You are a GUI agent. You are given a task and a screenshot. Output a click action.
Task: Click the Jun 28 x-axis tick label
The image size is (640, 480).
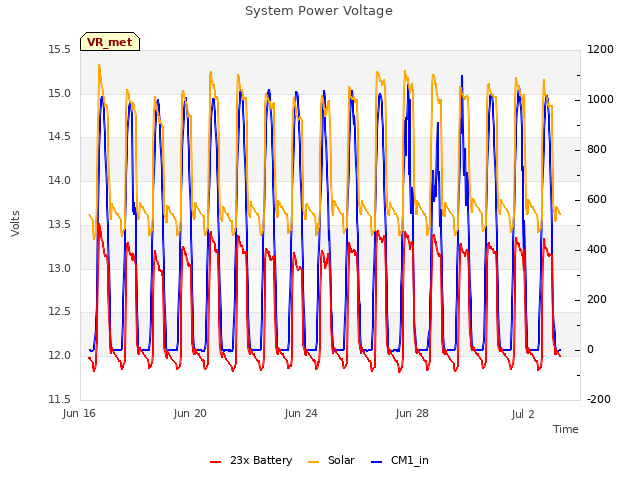[412, 413]
